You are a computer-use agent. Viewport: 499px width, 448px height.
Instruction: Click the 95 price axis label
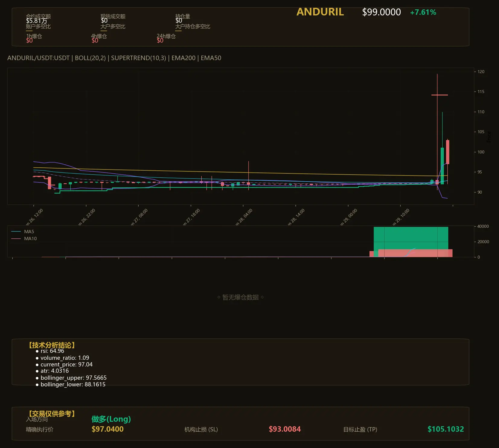[480, 172]
